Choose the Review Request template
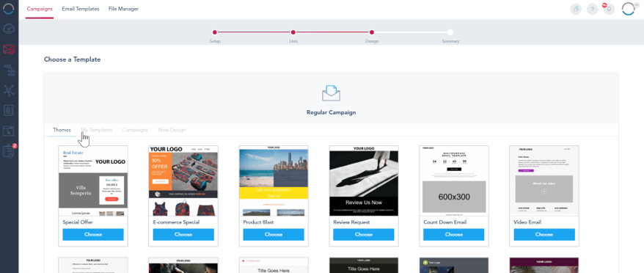The image size is (644, 273). pos(364,234)
